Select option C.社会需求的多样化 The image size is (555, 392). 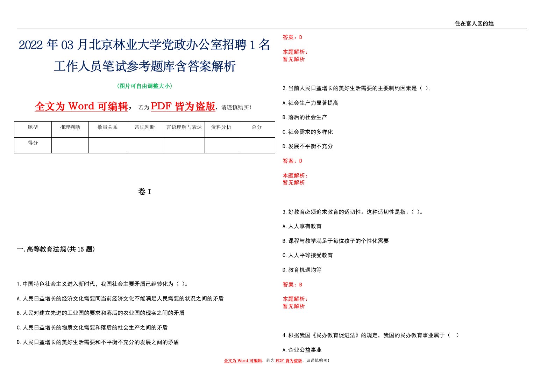(x=308, y=132)
